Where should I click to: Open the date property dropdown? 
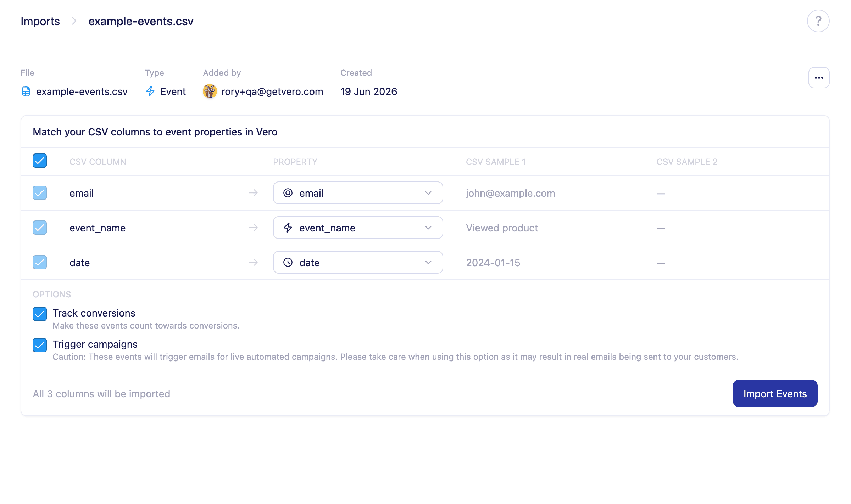click(358, 262)
